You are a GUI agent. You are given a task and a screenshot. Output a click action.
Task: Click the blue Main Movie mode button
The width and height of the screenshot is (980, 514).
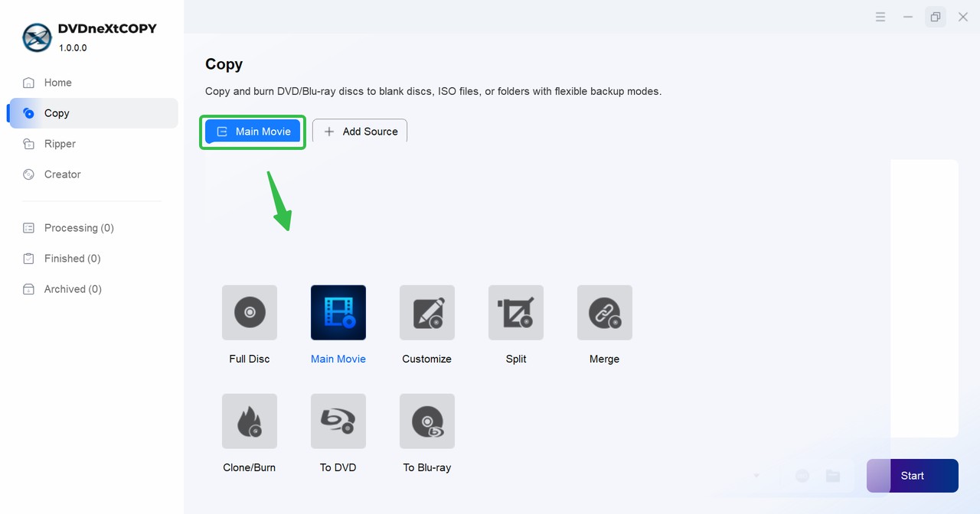253,132
